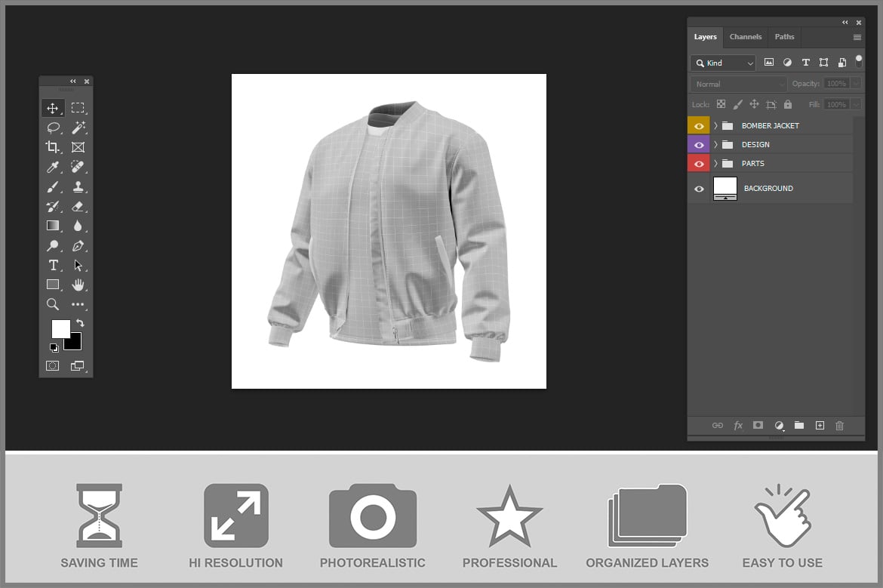Swap foreground and background colors
Screen dimensions: 883x588
coord(80,323)
